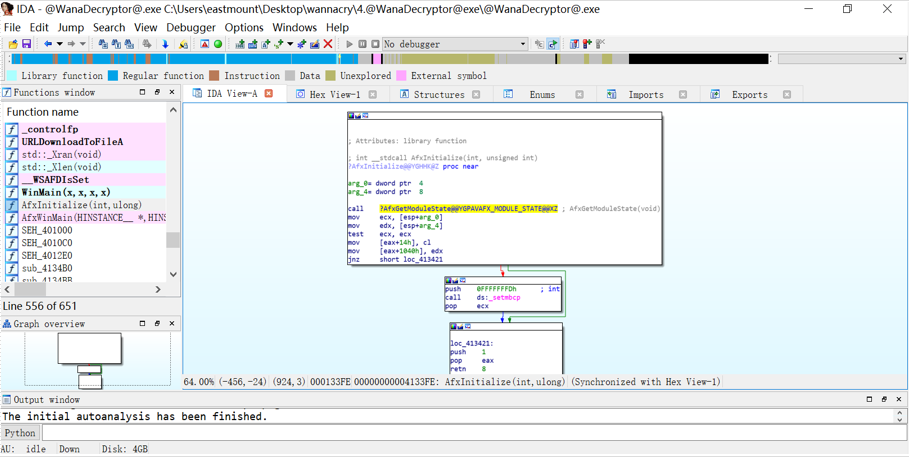Float the Functions window panel
The image size is (909, 457).
click(x=157, y=92)
